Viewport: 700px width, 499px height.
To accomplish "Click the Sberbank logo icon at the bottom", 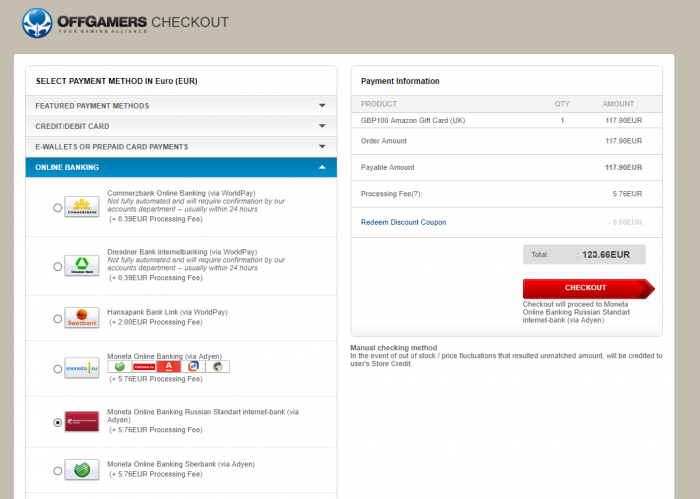I will pyautogui.click(x=81, y=468).
